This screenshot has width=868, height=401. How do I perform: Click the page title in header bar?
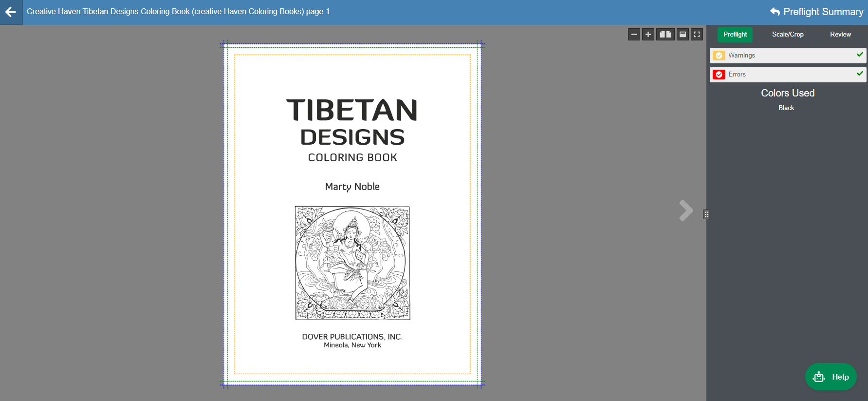click(178, 12)
